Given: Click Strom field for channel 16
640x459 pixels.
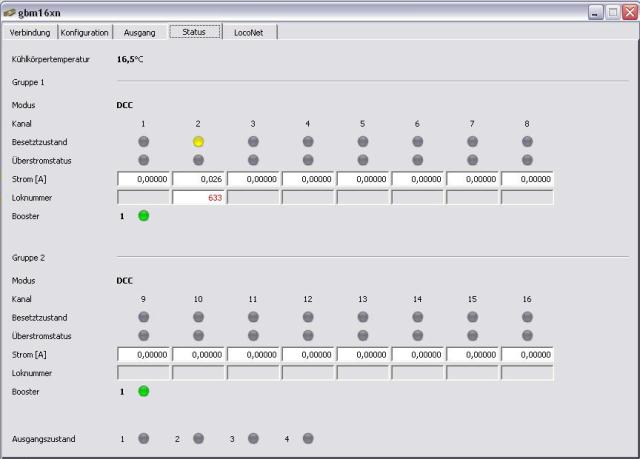Looking at the screenshot, I should tap(527, 354).
